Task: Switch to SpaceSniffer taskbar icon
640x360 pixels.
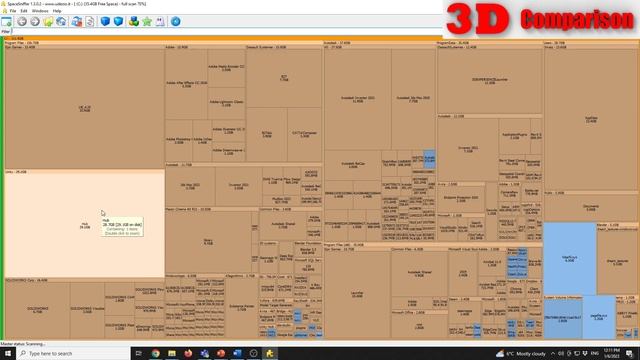Action: [270, 353]
